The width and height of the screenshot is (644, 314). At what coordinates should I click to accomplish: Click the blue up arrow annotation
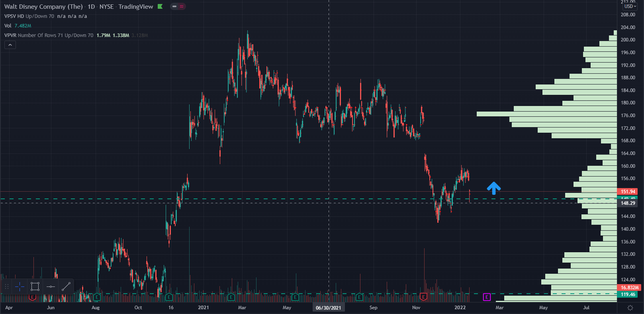point(494,188)
